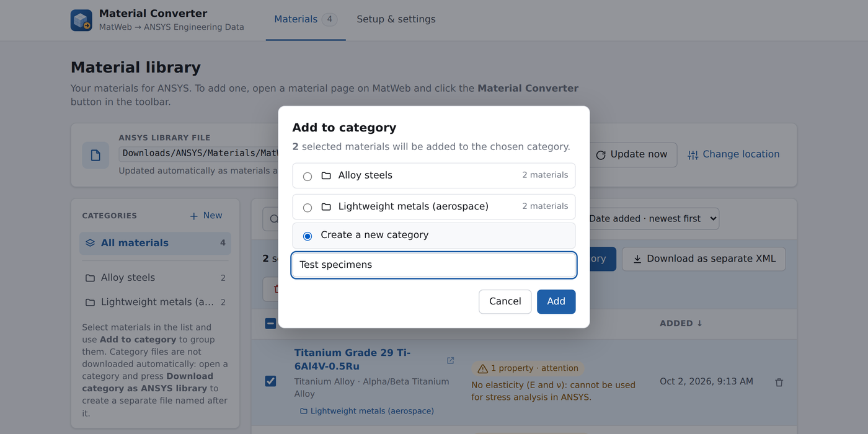Open the Materials tab
The image size is (868, 434).
point(306,19)
